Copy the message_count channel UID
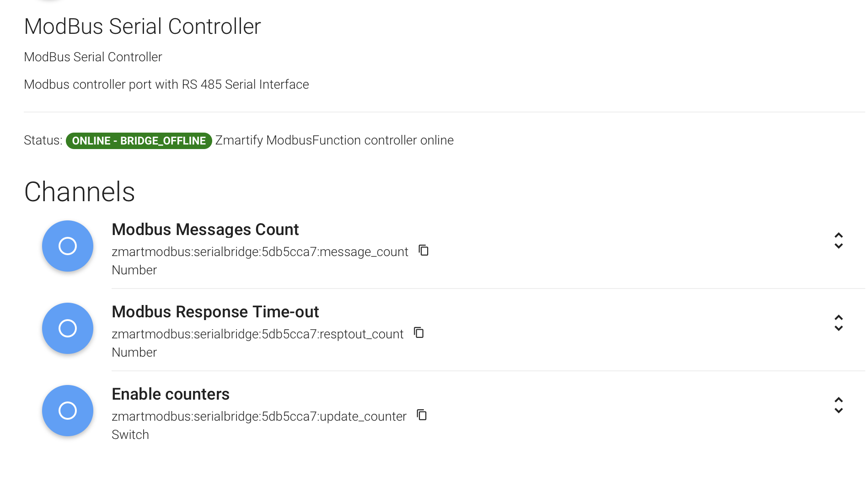Screen dimensions: 868x492 click(424, 251)
